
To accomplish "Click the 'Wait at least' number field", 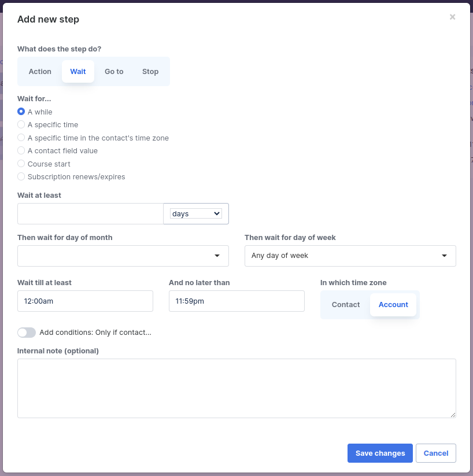I will click(x=90, y=214).
